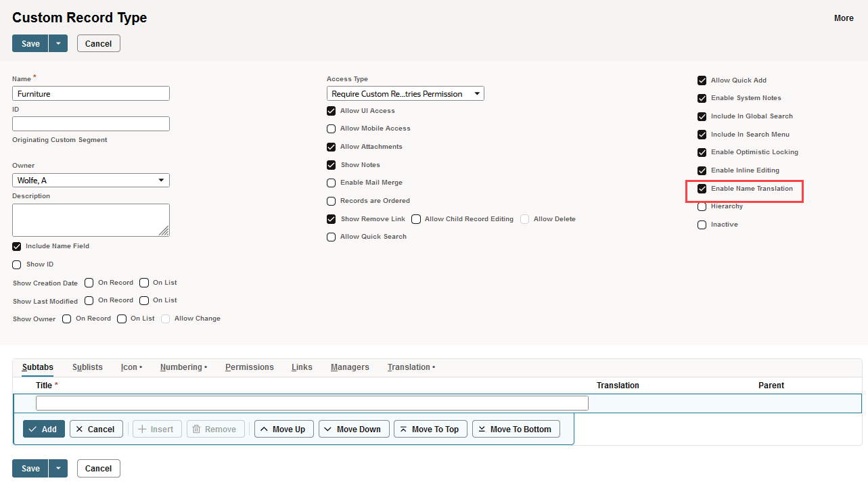
Task: Check Show Creation Date On Record
Action: (89, 283)
